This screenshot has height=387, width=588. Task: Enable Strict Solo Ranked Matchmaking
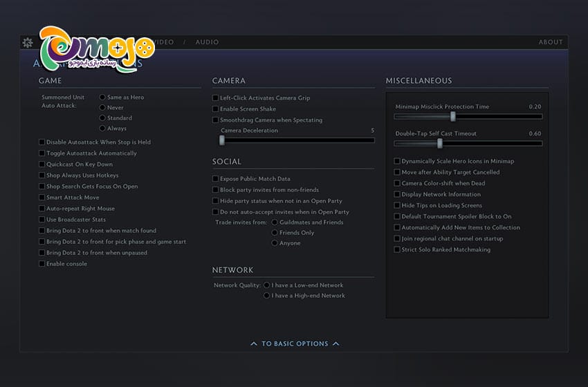click(397, 249)
